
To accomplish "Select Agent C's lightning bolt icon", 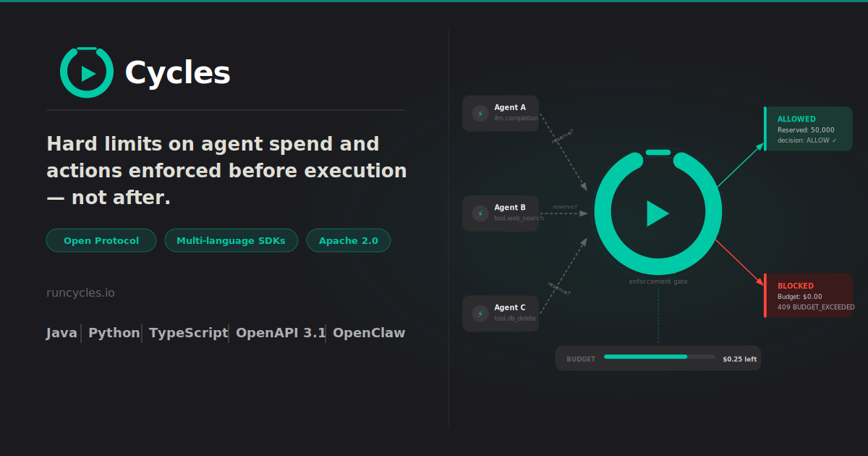I will point(480,313).
